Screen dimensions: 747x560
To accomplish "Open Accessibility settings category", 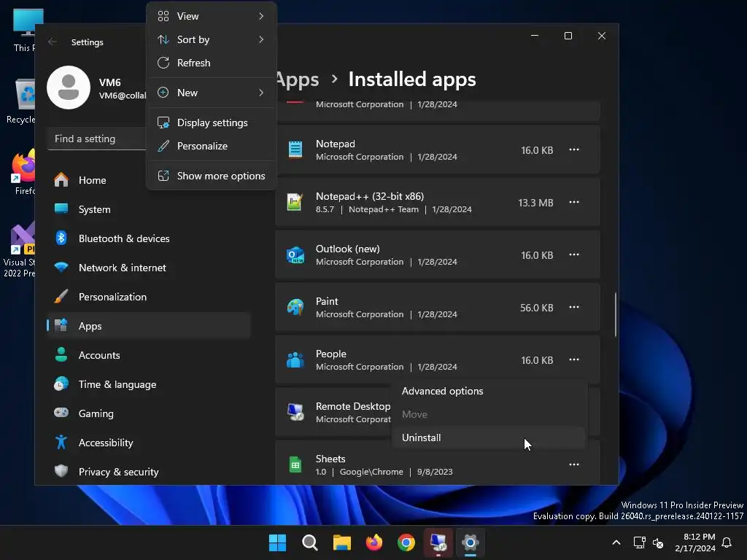I will 149,443.
